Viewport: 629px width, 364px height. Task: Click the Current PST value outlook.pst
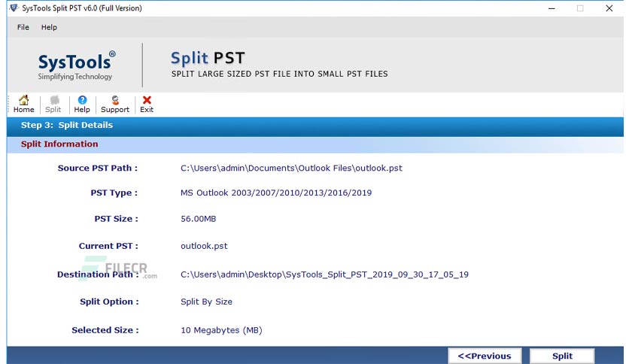pyautogui.click(x=204, y=246)
